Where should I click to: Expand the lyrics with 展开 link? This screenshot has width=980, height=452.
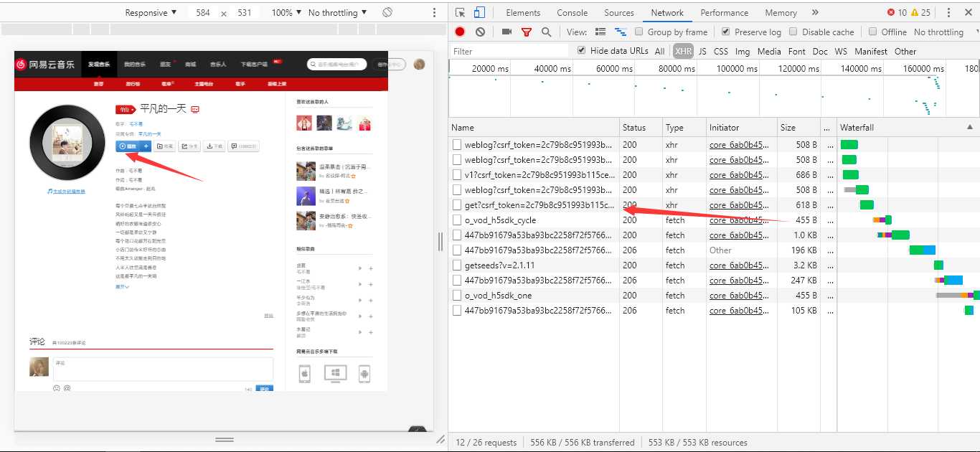(x=122, y=286)
